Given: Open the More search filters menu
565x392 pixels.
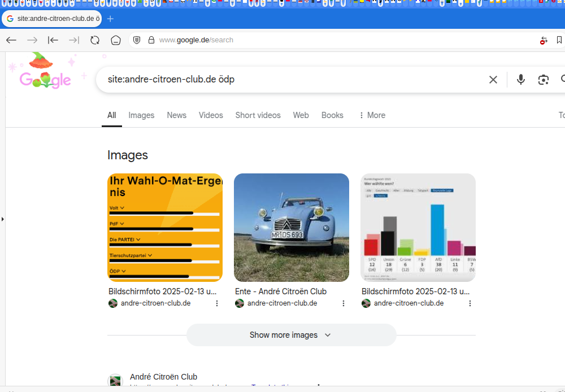Looking at the screenshot, I should [372, 115].
